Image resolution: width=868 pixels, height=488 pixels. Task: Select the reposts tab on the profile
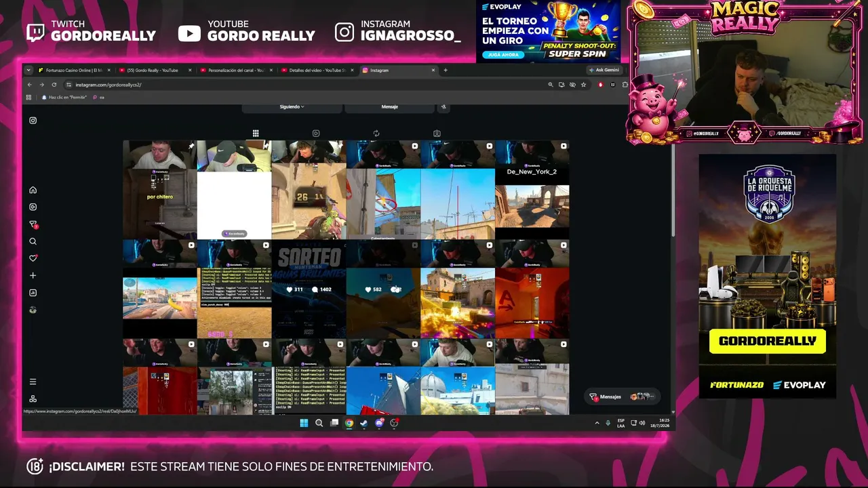click(376, 134)
